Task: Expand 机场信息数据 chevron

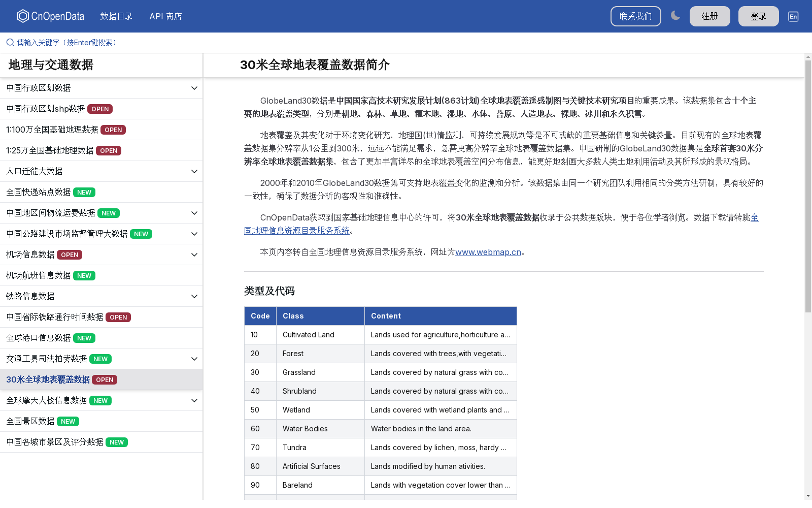Action: (194, 255)
